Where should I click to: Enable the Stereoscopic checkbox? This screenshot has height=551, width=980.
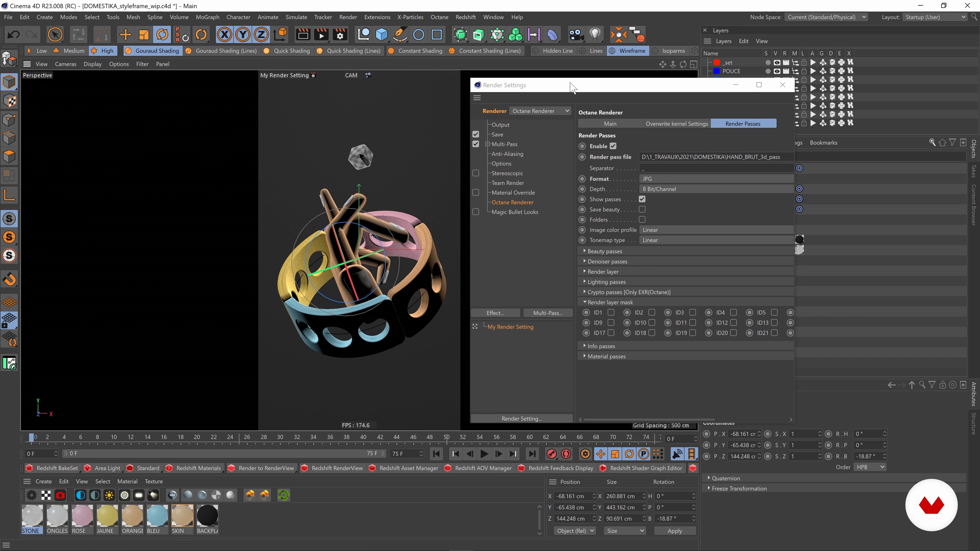pyautogui.click(x=475, y=173)
